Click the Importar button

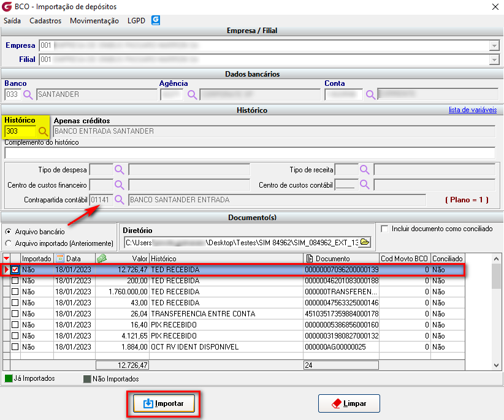coord(164,403)
